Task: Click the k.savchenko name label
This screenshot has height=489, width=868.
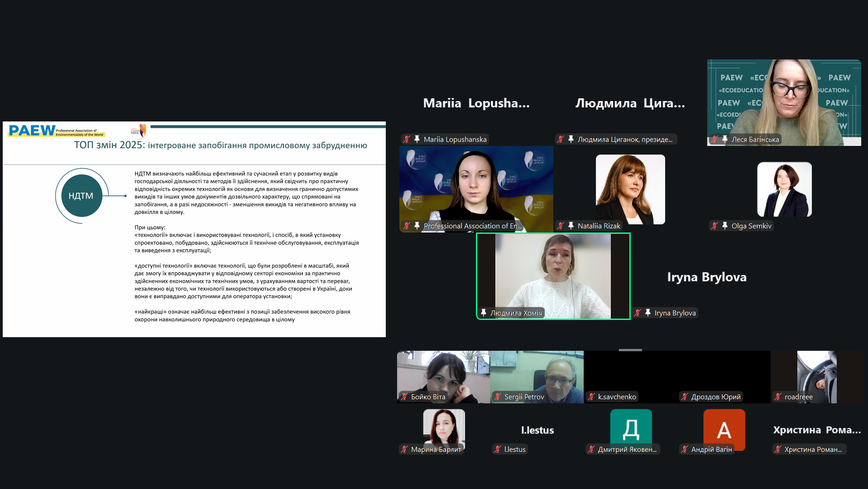Action: [617, 397]
